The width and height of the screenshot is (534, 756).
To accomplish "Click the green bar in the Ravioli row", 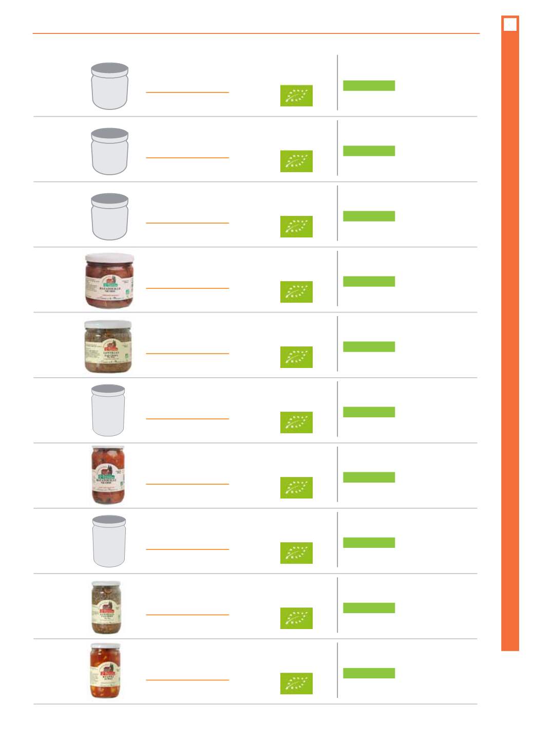I will coord(369,673).
